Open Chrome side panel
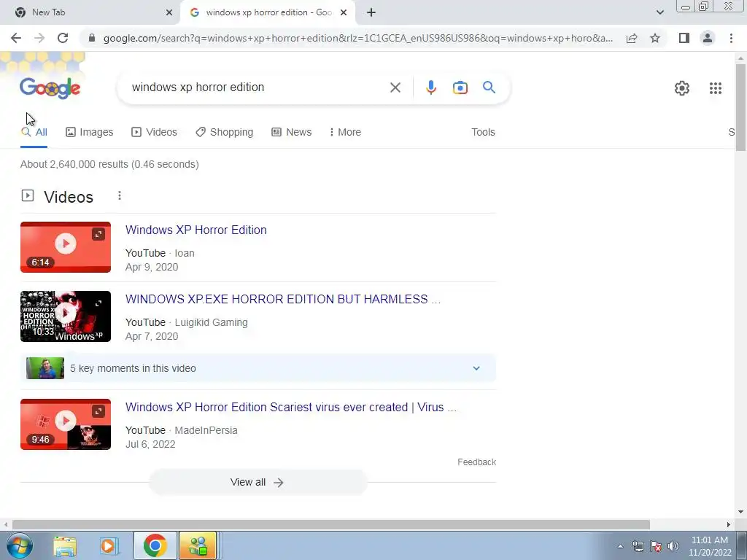747x560 pixels. tap(684, 38)
